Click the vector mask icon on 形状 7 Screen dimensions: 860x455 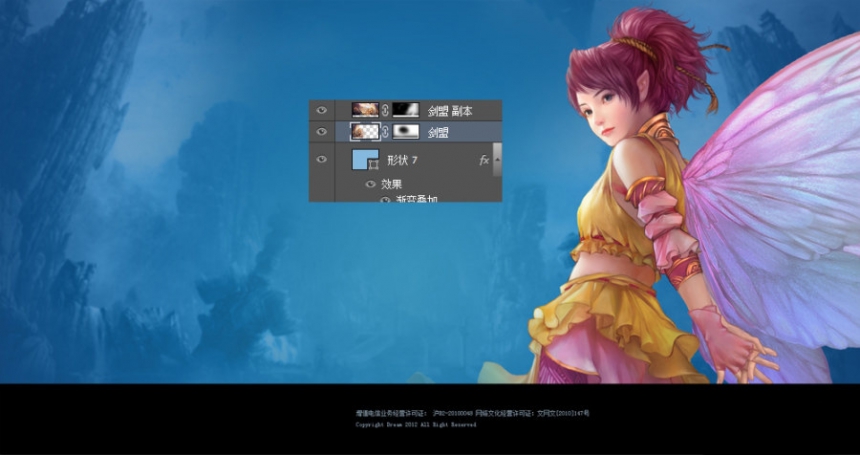point(374,164)
